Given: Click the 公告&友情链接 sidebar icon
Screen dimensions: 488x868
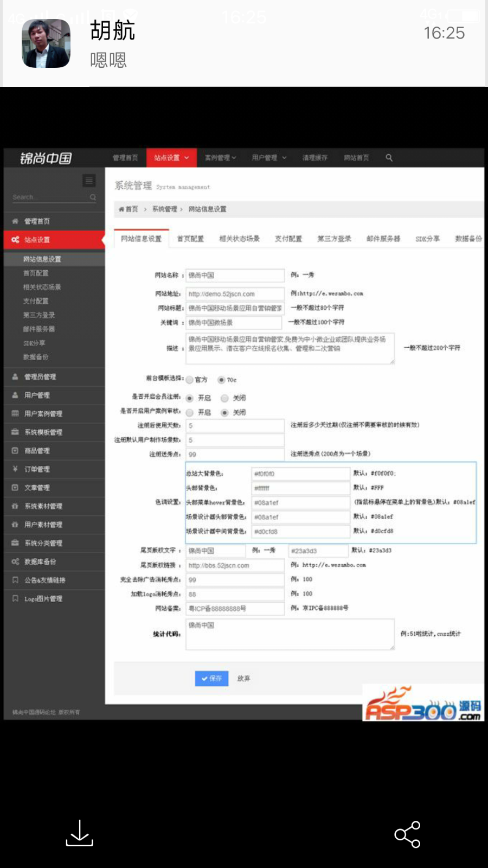Looking at the screenshot, I should point(15,580).
